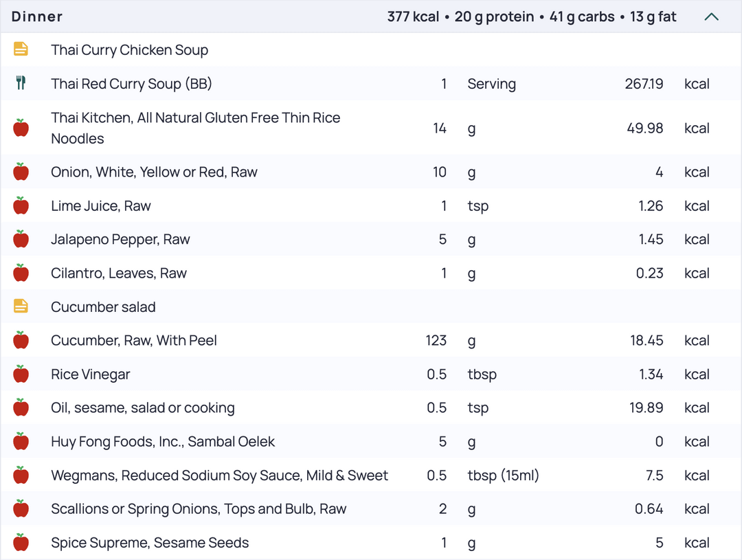
Task: Click the apple icon beside Jalapeno Pepper, Raw
Action: 21,239
